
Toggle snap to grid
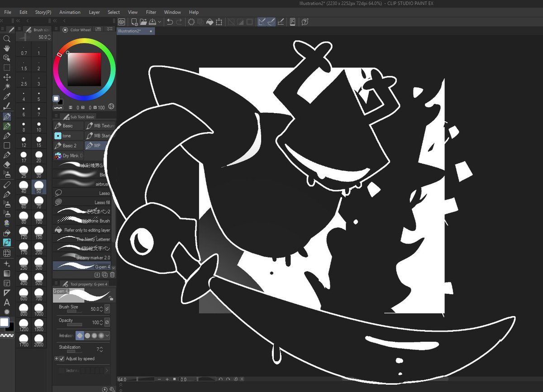point(281,22)
